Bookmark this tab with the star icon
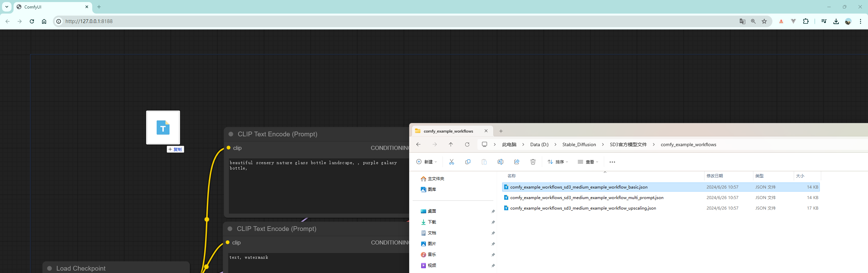This screenshot has height=273, width=868. tap(764, 21)
